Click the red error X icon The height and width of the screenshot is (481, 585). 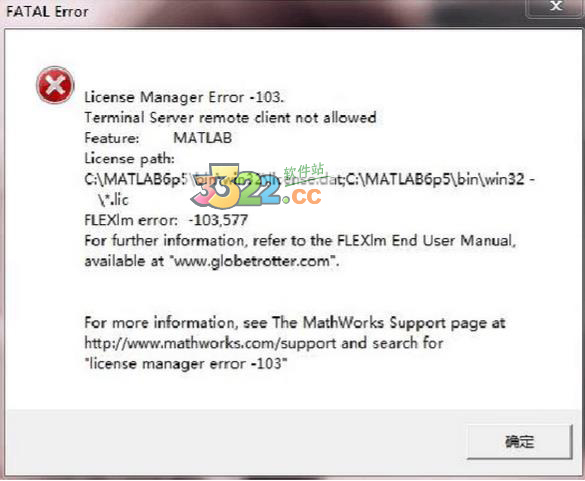(x=55, y=85)
